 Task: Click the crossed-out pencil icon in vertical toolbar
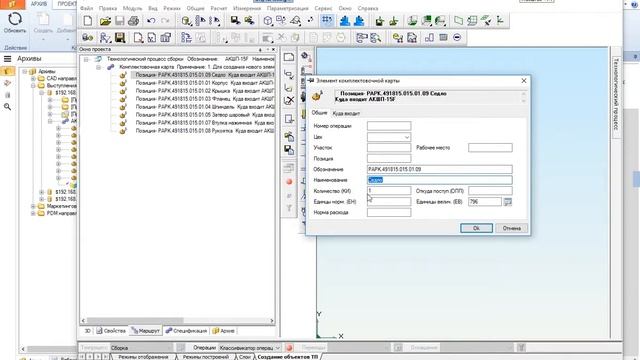click(289, 100)
